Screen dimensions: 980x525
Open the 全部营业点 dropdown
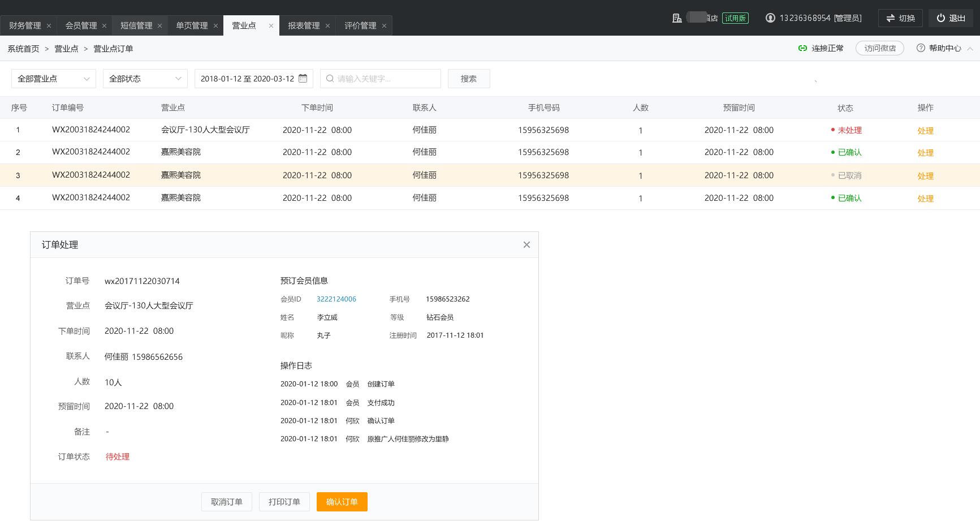click(x=53, y=79)
